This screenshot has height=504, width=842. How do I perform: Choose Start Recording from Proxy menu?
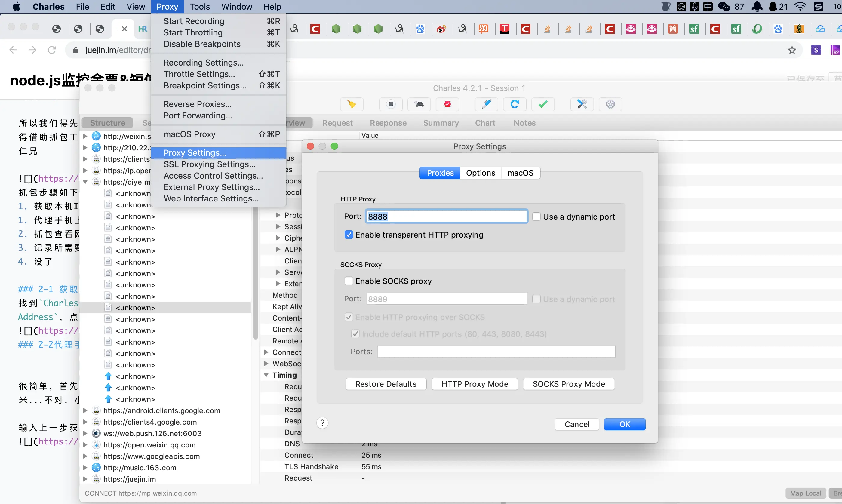coord(218,21)
